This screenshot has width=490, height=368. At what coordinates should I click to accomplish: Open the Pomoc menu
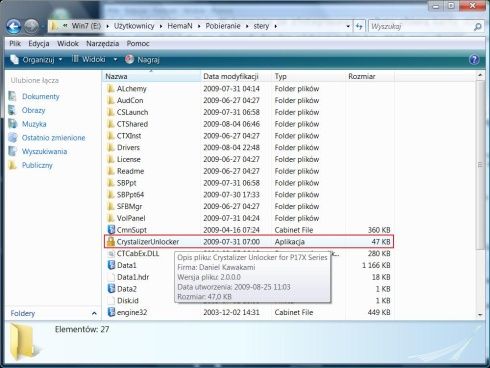(x=138, y=44)
